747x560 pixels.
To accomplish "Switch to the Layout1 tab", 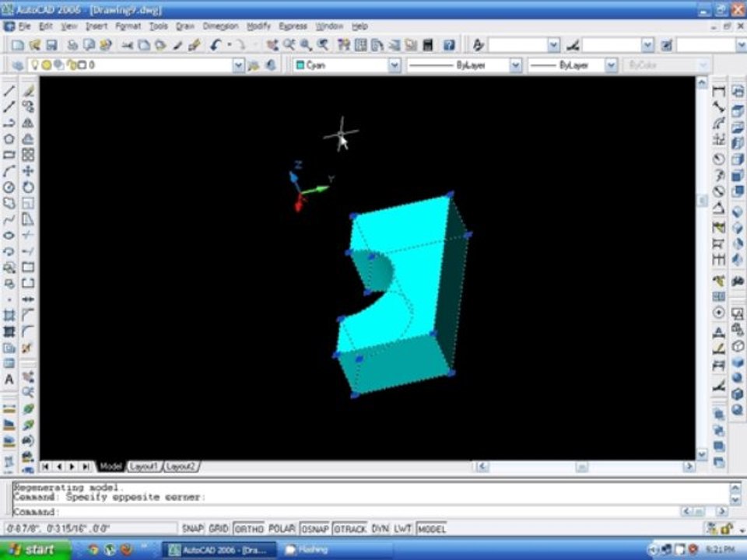I will pyautogui.click(x=143, y=466).
